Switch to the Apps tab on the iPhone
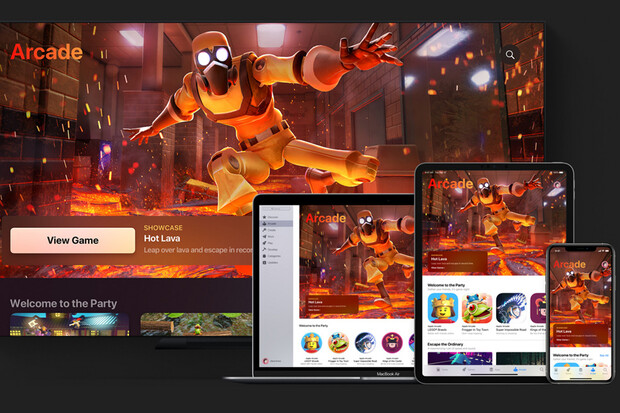This screenshot has height=413, width=620. tap(580, 372)
